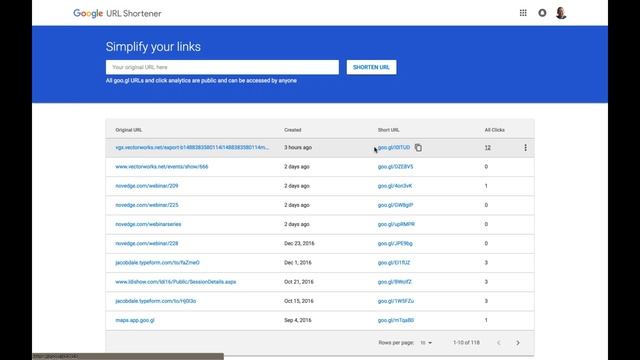This screenshot has height=360, width=640.
Task: Open the three-dot menu in the first row
Action: (525, 148)
